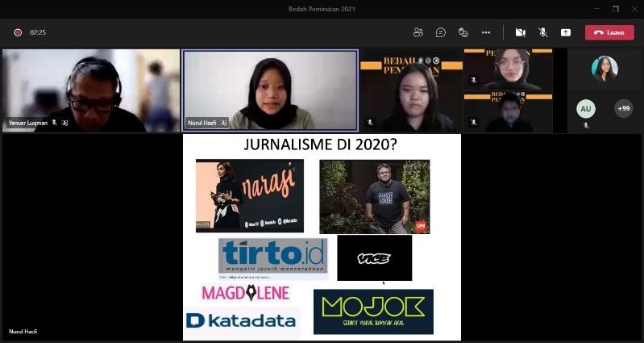Leave the meeting
This screenshot has height=343, width=644.
point(609,32)
